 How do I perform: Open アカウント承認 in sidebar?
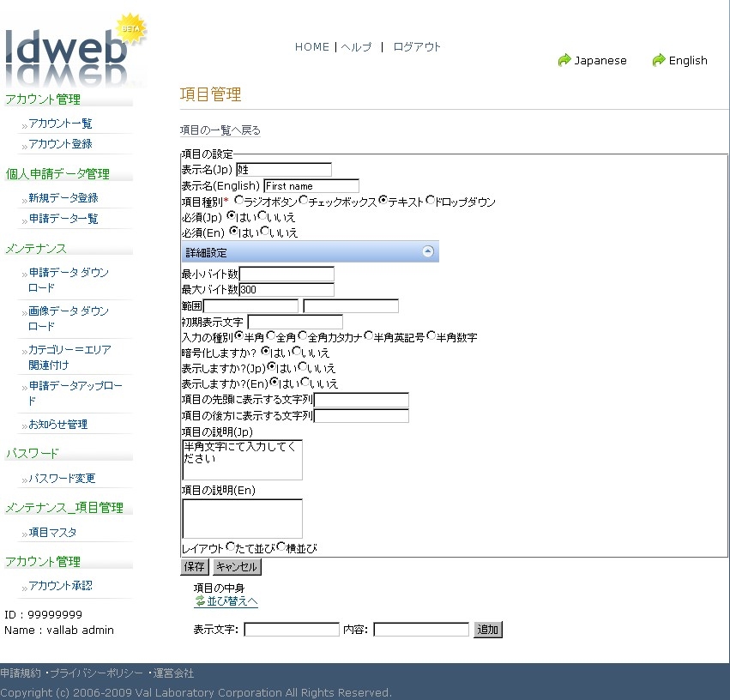[x=61, y=586]
